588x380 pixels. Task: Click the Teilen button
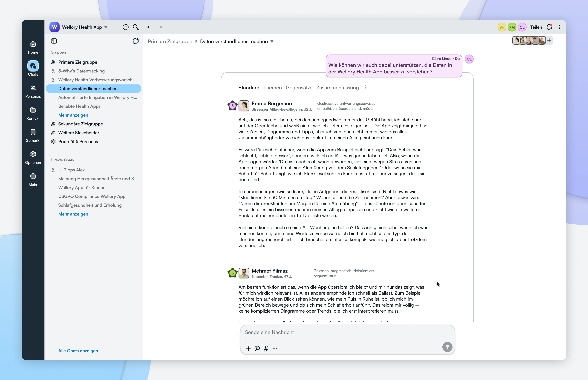click(536, 27)
